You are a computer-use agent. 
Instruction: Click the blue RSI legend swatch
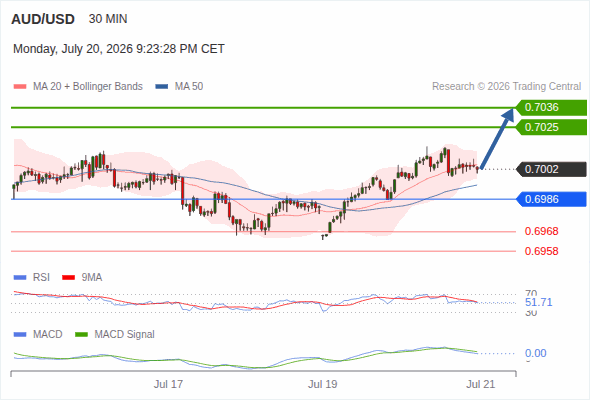pyautogui.click(x=20, y=278)
